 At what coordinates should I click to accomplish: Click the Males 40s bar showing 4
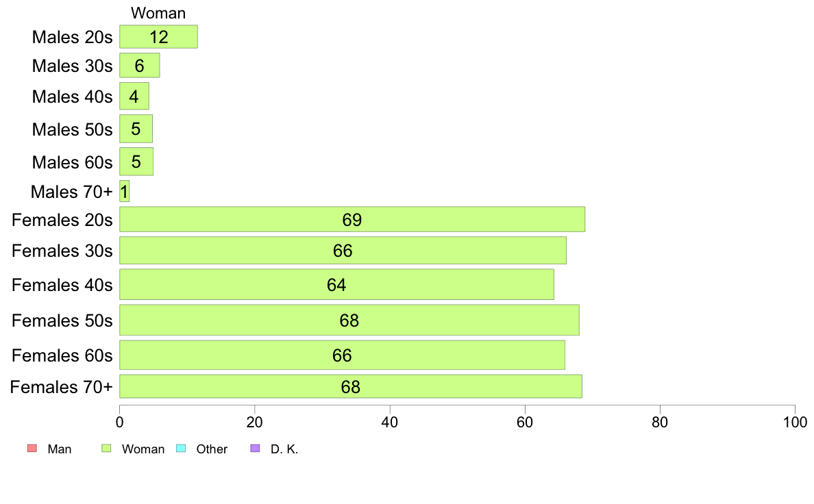[x=134, y=96]
